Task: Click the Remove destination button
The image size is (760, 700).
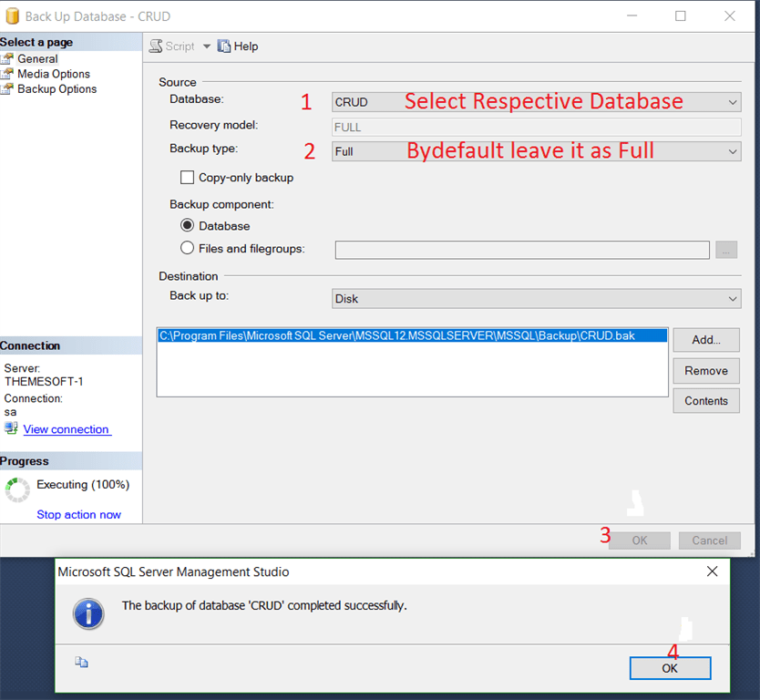Action: coord(706,371)
